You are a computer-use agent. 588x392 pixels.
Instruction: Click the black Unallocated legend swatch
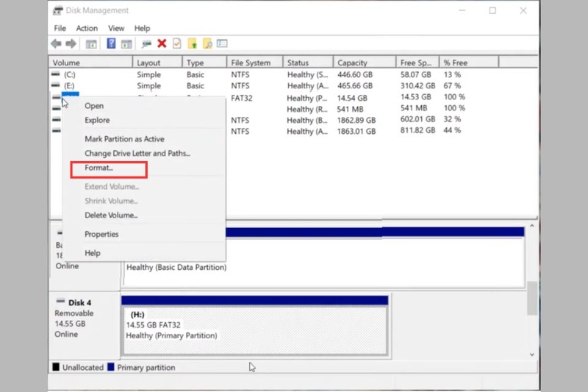[x=56, y=367]
